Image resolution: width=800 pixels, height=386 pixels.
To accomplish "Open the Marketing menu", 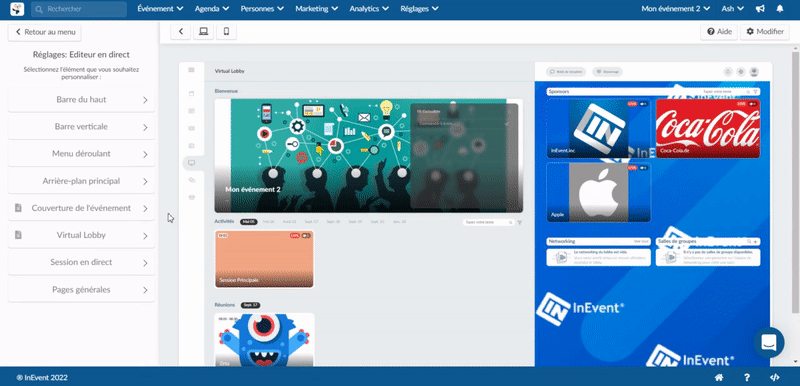I will [316, 9].
